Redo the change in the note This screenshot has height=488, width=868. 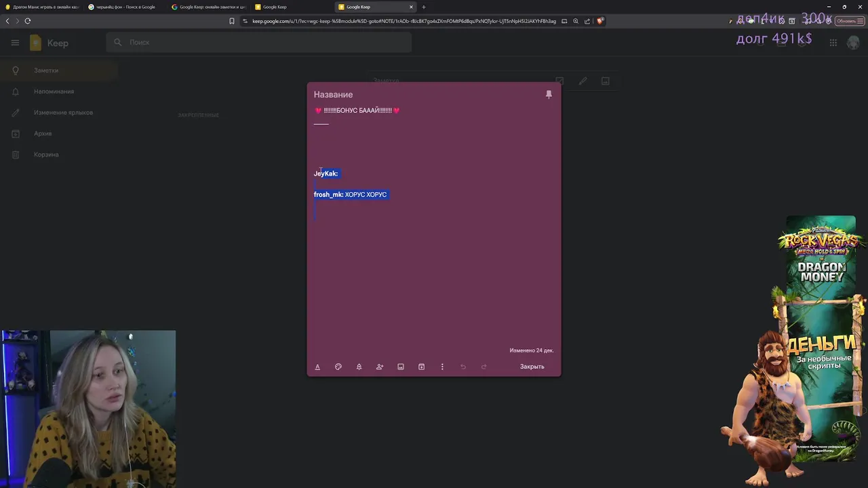tap(484, 367)
